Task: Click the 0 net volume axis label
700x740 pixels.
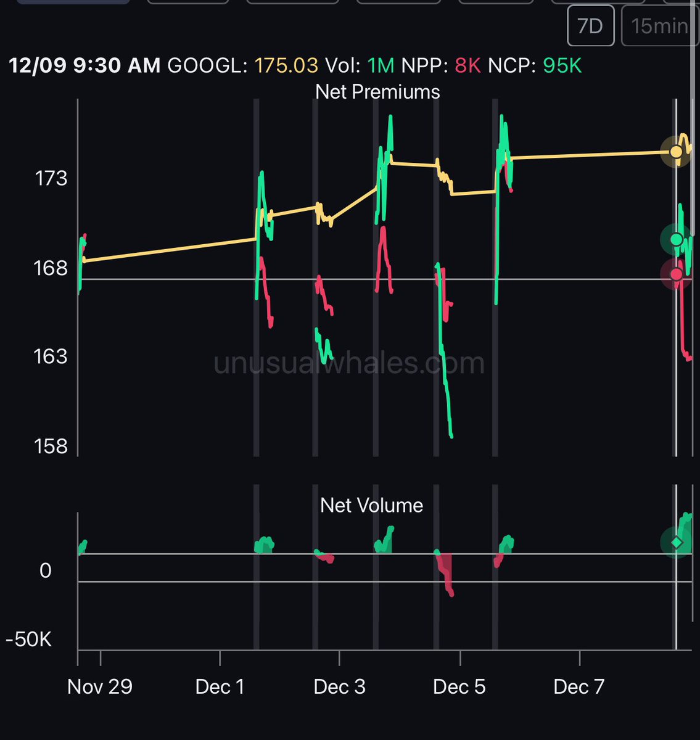Action: tap(45, 571)
